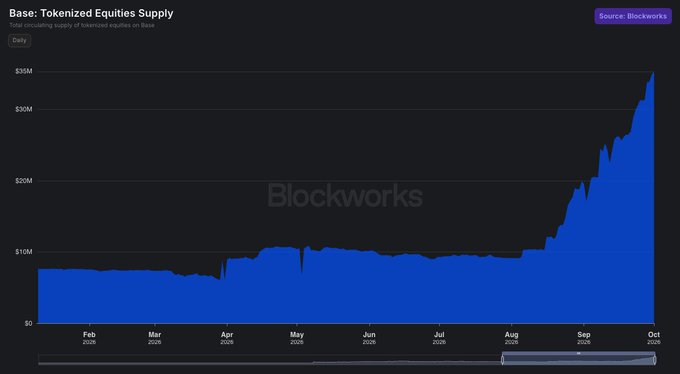Click the Oct x-axis label
The width and height of the screenshot is (680, 374).
(654, 338)
